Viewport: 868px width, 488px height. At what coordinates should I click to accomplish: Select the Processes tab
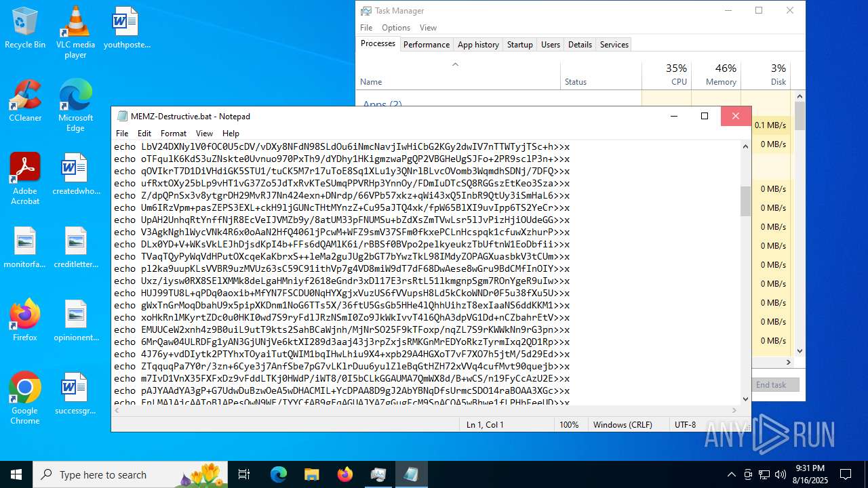point(378,43)
